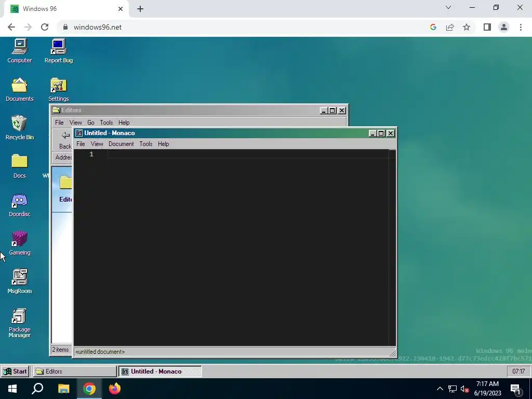Open the Go menu in Editors window
The height and width of the screenshot is (399, 532).
(90, 123)
